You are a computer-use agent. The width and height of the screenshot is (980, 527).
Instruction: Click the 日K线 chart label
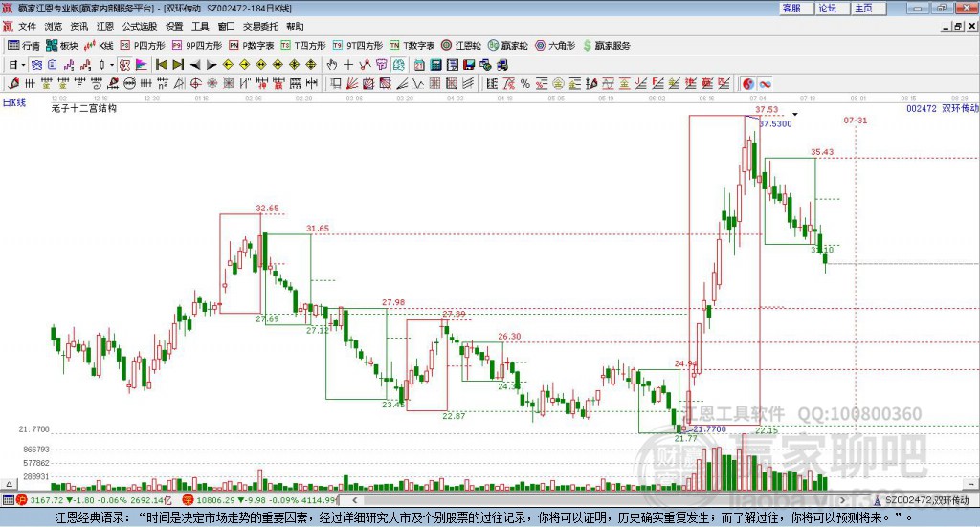14,102
